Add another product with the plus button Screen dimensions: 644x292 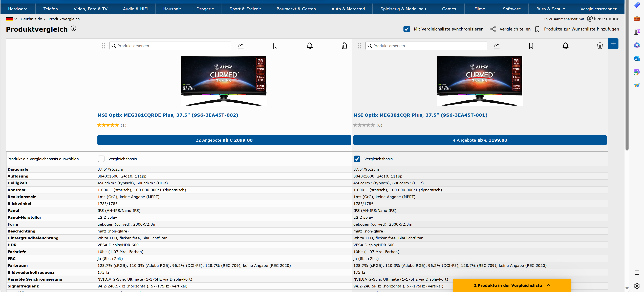pyautogui.click(x=613, y=44)
